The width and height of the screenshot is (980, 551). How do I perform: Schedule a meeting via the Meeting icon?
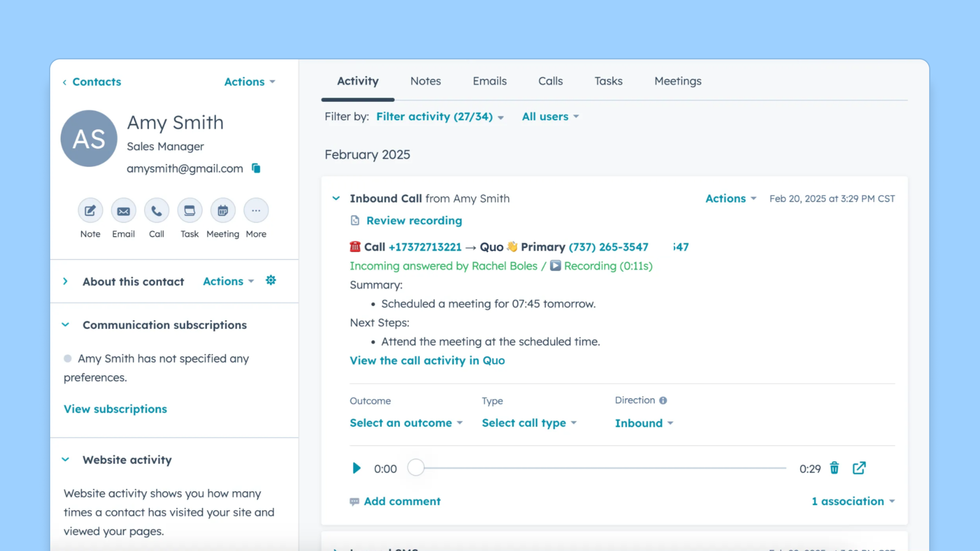pyautogui.click(x=223, y=210)
